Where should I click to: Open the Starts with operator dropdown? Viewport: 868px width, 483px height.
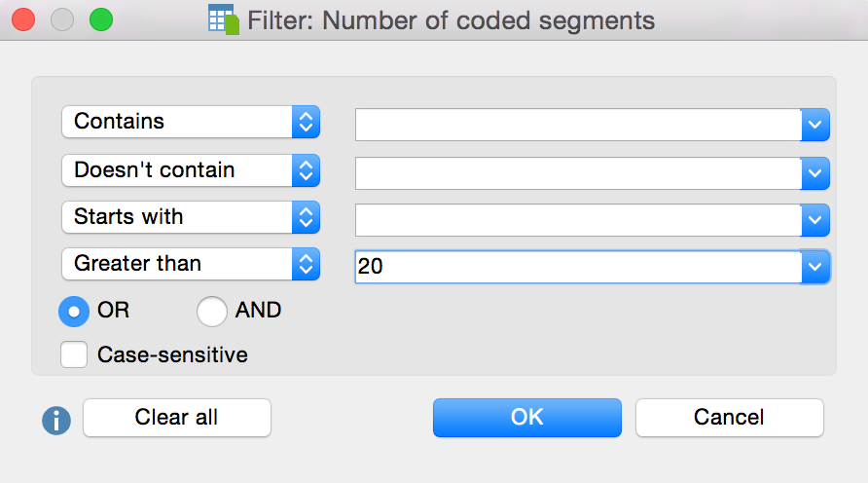191,217
